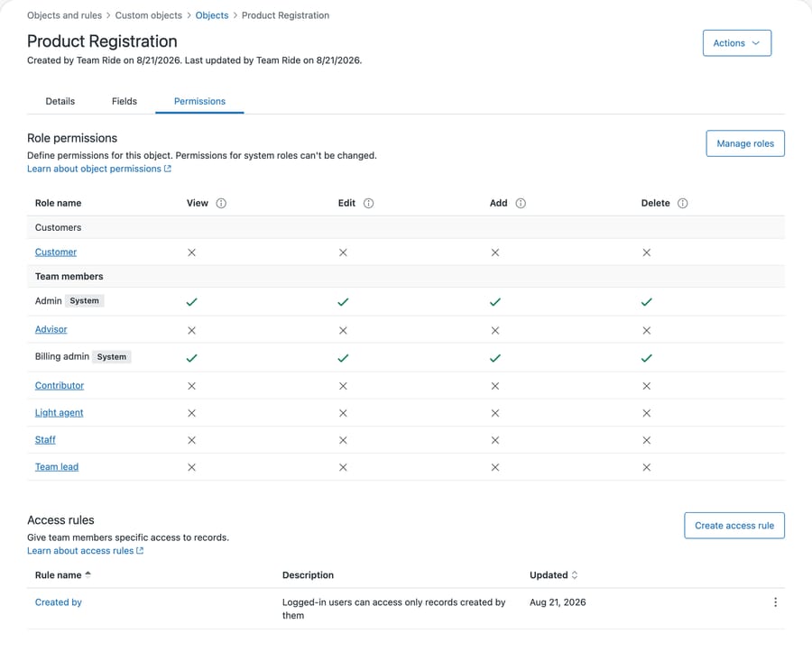The image size is (812, 661).
Task: Click the Staff row View X mark
Action: point(191,440)
